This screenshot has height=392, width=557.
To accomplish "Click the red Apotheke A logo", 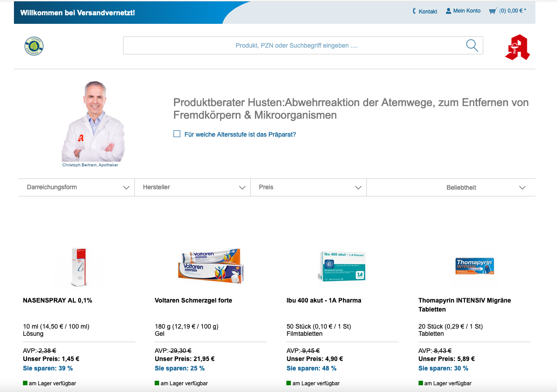I will tap(517, 47).
